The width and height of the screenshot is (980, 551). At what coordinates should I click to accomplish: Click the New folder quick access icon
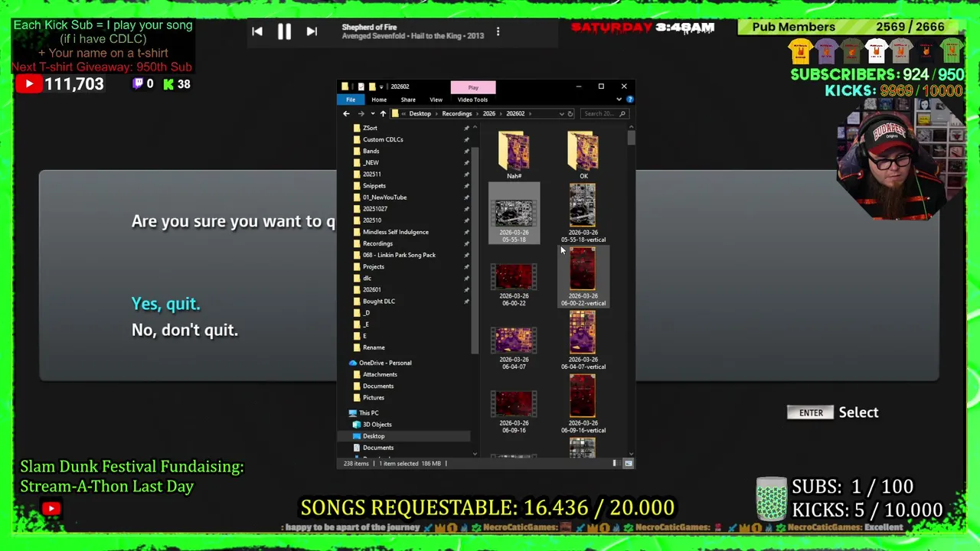[372, 86]
